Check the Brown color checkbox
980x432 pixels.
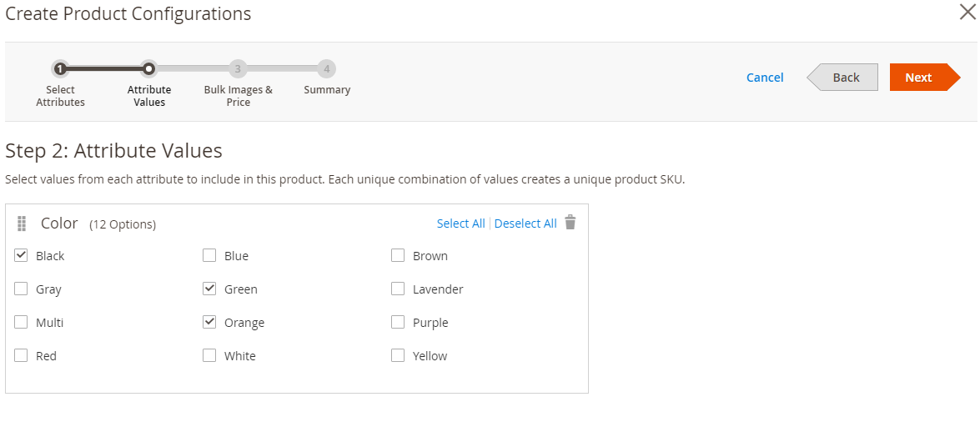pyautogui.click(x=398, y=256)
